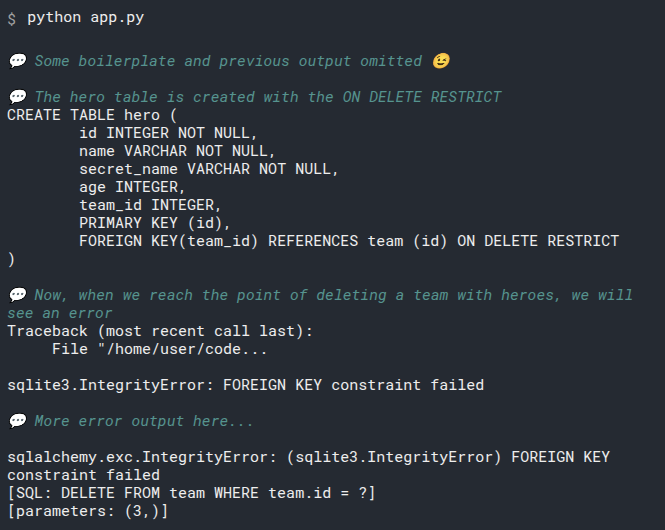Click the speech bubble before "The hero table"
665x530 pixels.
pos(17,97)
